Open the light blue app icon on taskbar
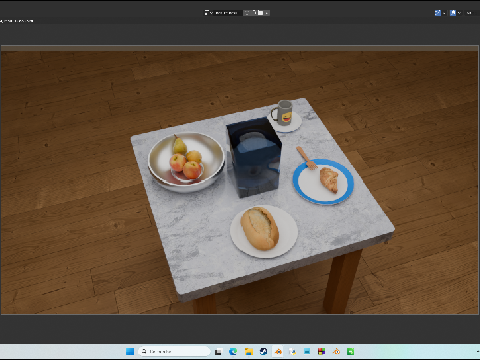The image size is (480, 360). [x=307, y=351]
